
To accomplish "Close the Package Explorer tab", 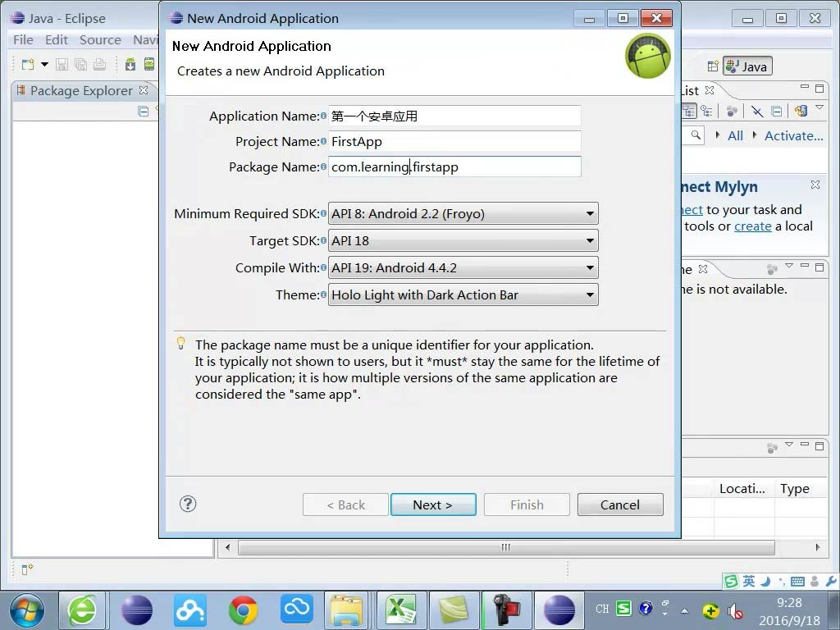I will (144, 90).
